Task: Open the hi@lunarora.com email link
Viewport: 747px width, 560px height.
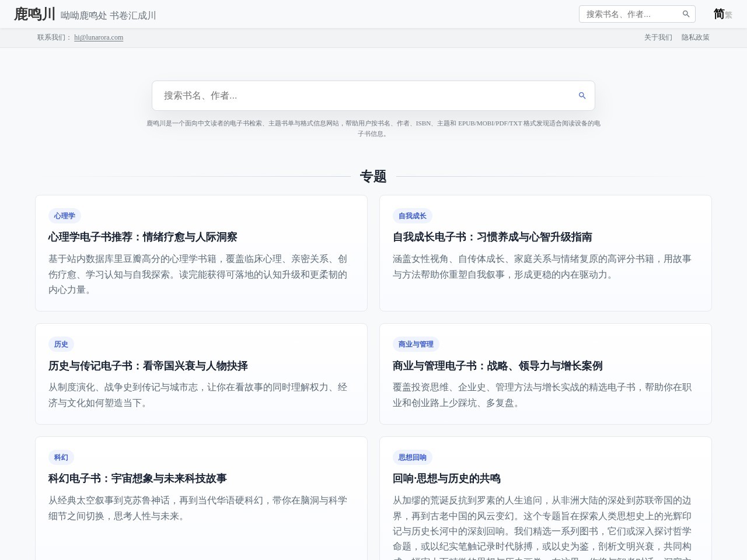Action: (99, 37)
